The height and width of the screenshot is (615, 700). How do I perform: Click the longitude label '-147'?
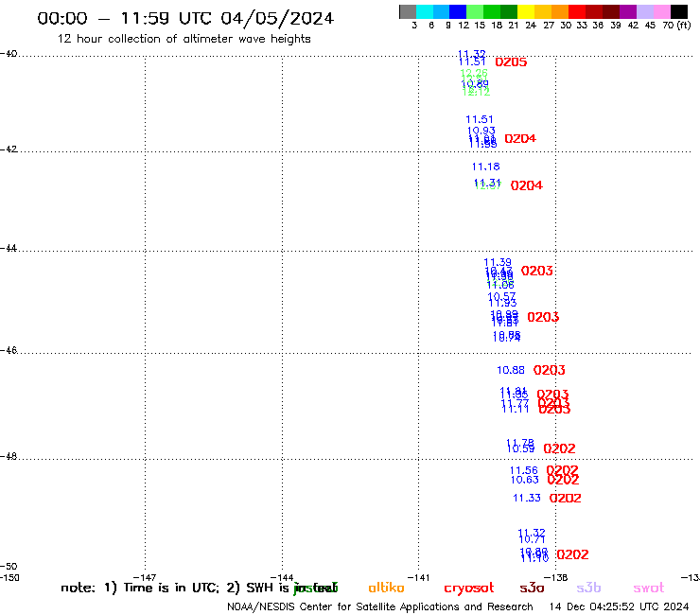click(145, 577)
